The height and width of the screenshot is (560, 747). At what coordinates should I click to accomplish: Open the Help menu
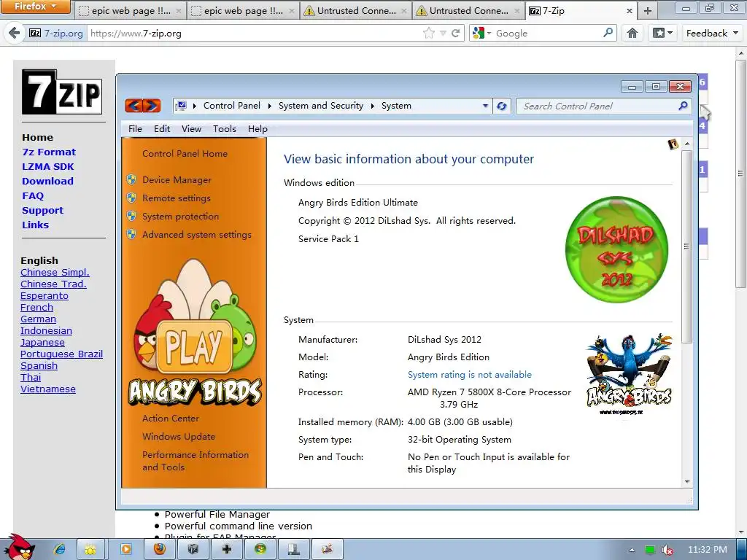[258, 128]
